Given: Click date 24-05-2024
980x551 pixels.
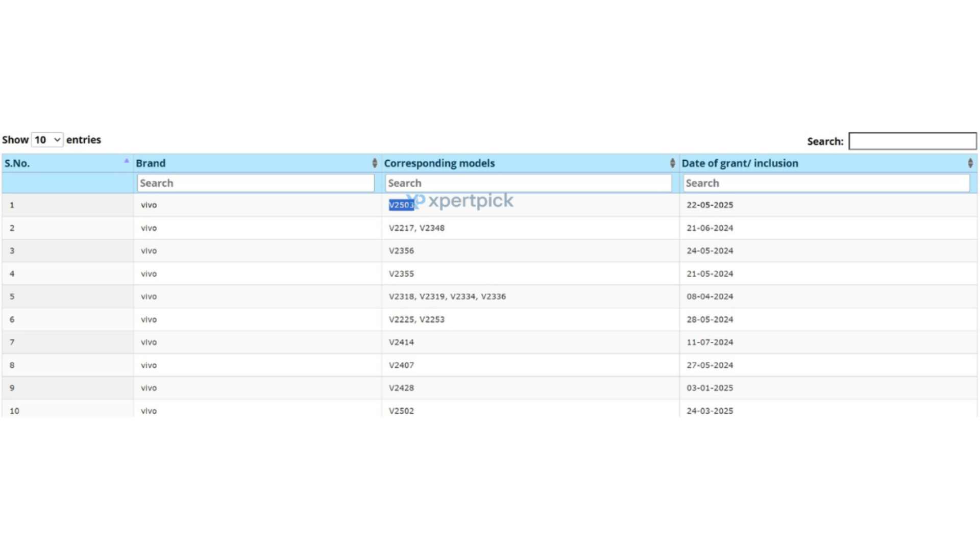Looking at the screenshot, I should pos(709,251).
